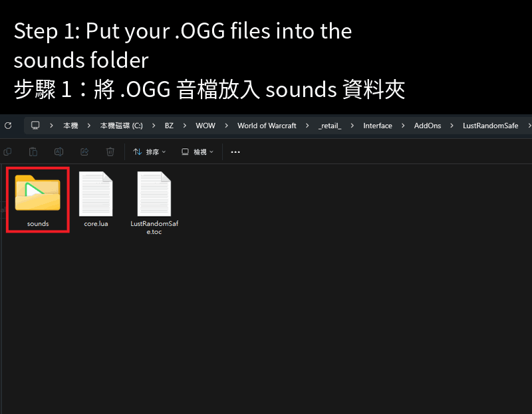
Task: Expand chevron after World of Warcraft
Action: point(307,126)
